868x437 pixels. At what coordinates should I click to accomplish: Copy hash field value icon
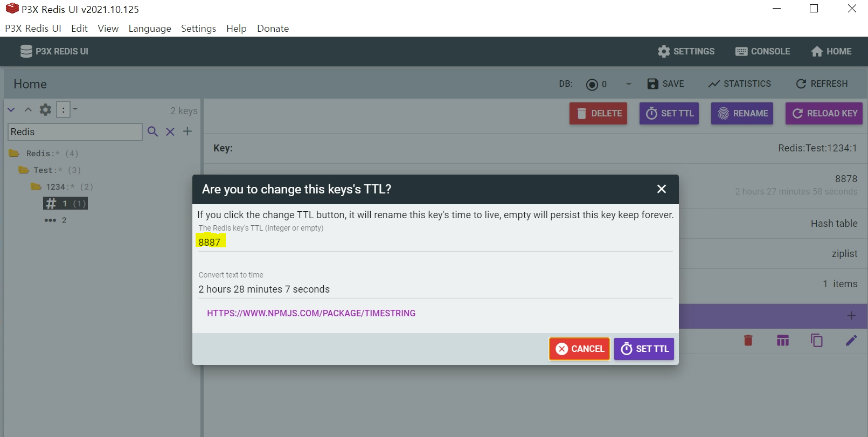tap(817, 340)
